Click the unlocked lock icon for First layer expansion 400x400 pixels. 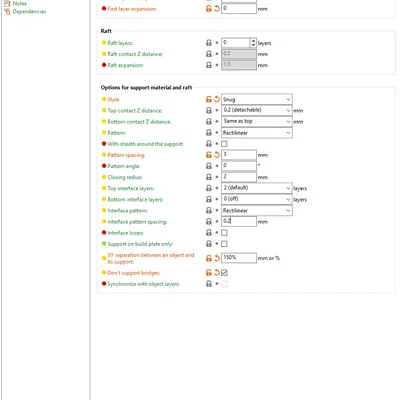pos(209,9)
